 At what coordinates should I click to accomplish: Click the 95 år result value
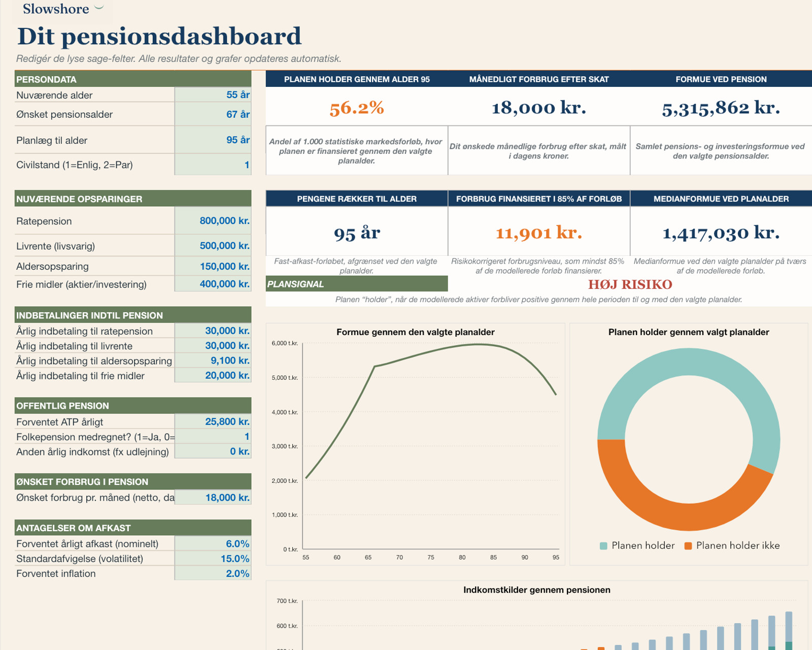(x=357, y=233)
